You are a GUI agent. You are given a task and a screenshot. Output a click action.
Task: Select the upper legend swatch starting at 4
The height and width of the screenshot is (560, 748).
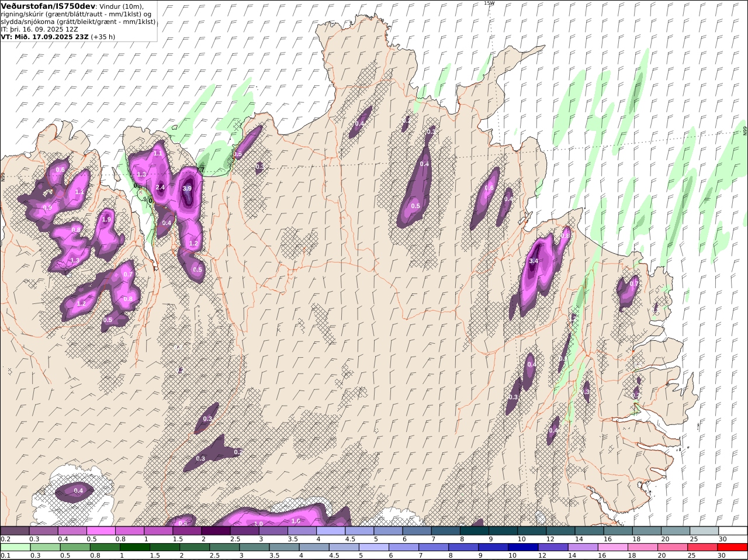(331, 531)
